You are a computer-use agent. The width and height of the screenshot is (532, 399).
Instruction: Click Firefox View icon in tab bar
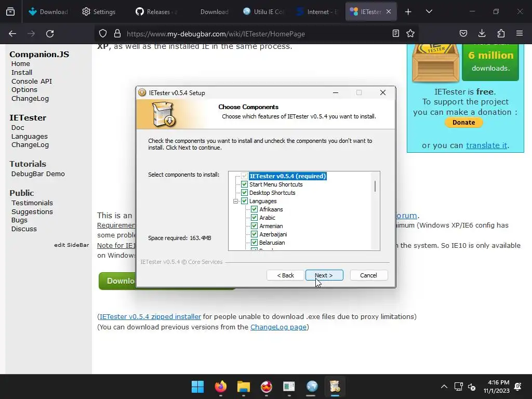(x=10, y=11)
